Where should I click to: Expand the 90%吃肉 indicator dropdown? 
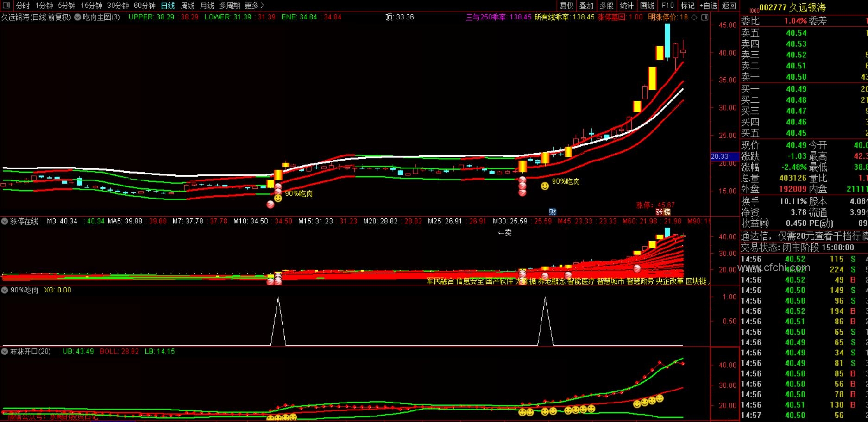5,290
